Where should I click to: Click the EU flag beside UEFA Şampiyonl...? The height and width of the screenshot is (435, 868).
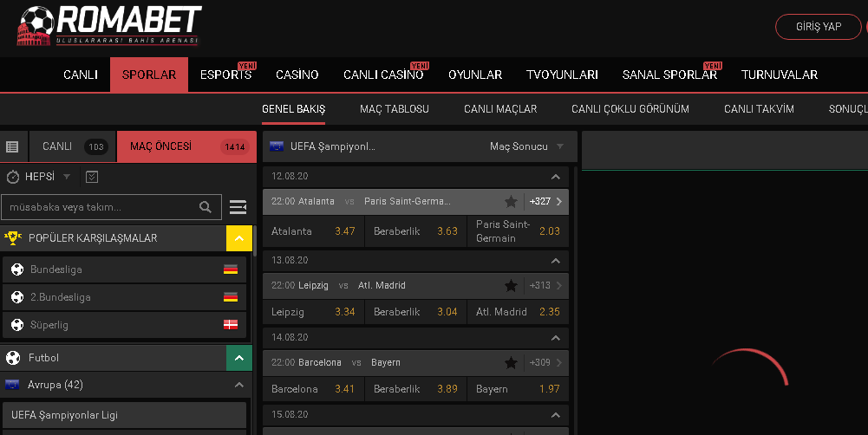[x=277, y=146]
